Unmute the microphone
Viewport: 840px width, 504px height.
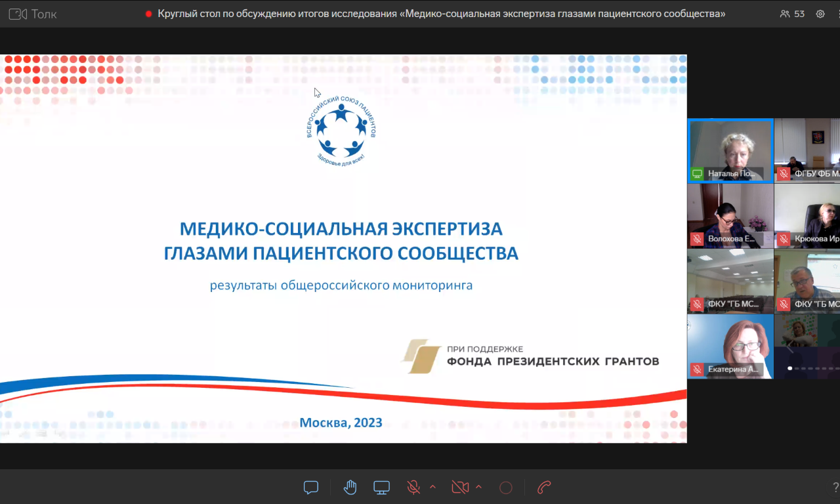(x=413, y=487)
